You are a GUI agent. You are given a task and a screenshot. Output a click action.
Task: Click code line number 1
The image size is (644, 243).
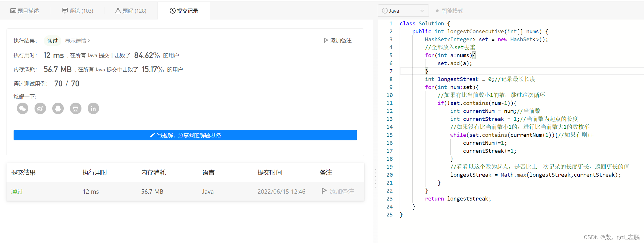click(x=391, y=23)
